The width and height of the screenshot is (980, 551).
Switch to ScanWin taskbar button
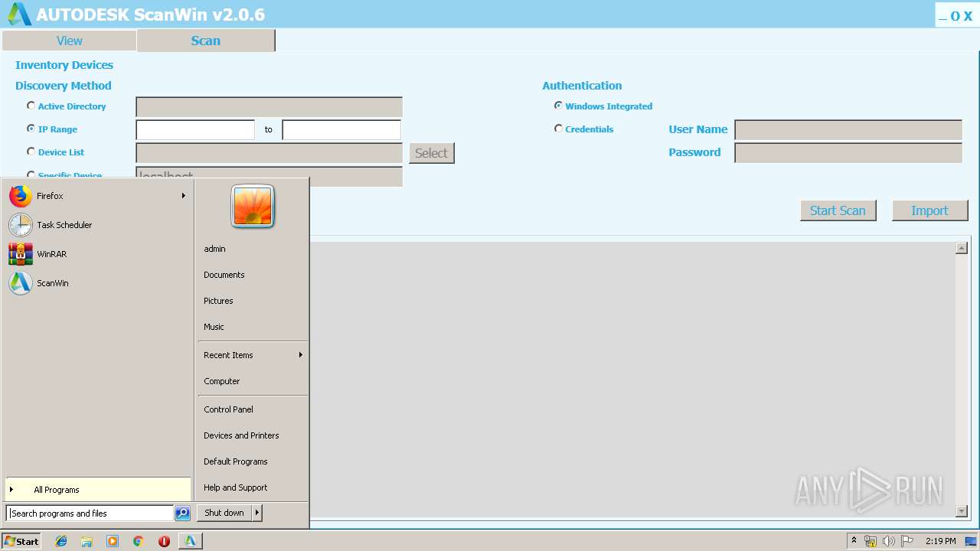click(x=190, y=541)
